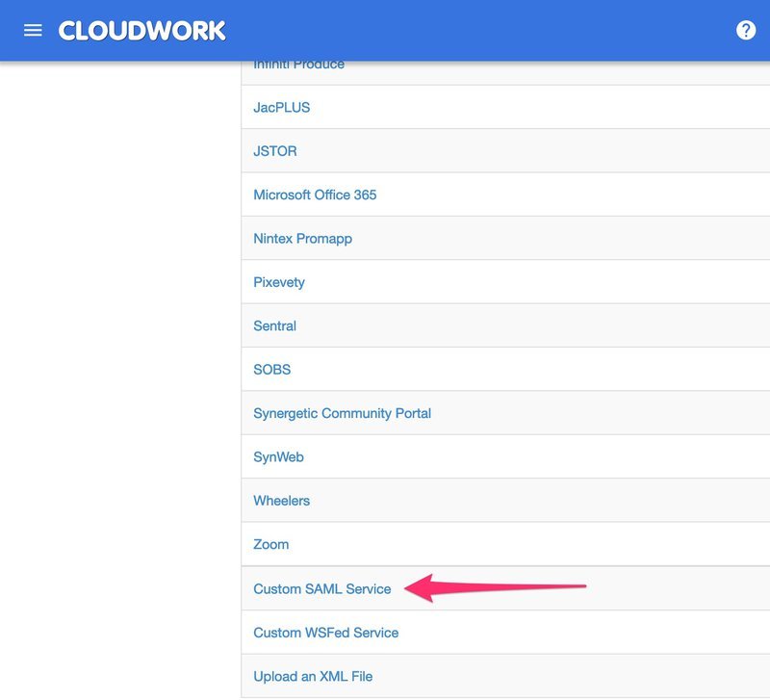
Task: Open the navigation hamburger menu
Action: [x=33, y=29]
